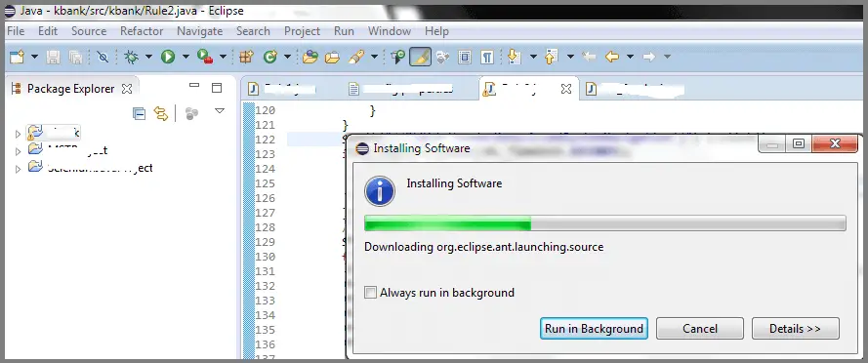Click the Last Edit Location icon

[589, 57]
